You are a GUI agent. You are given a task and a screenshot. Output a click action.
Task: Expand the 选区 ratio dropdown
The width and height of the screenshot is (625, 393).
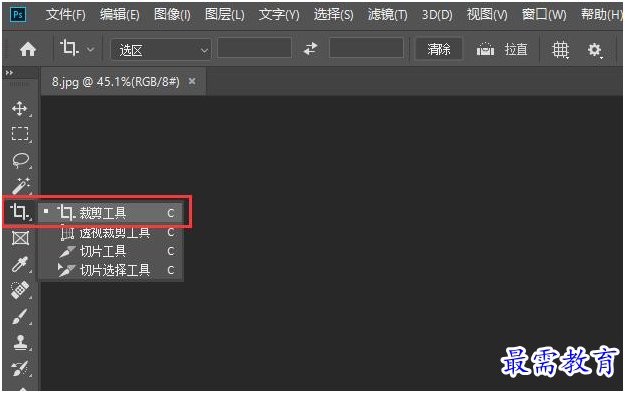[161, 49]
